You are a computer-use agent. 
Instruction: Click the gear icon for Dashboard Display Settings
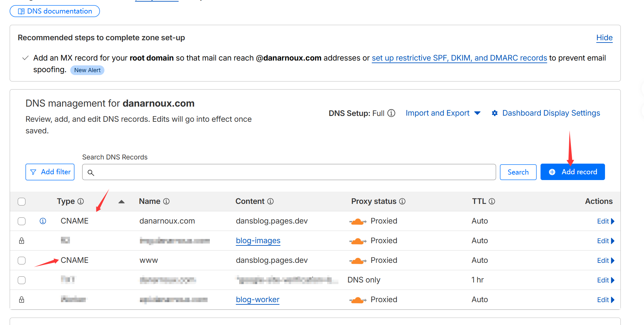click(495, 113)
